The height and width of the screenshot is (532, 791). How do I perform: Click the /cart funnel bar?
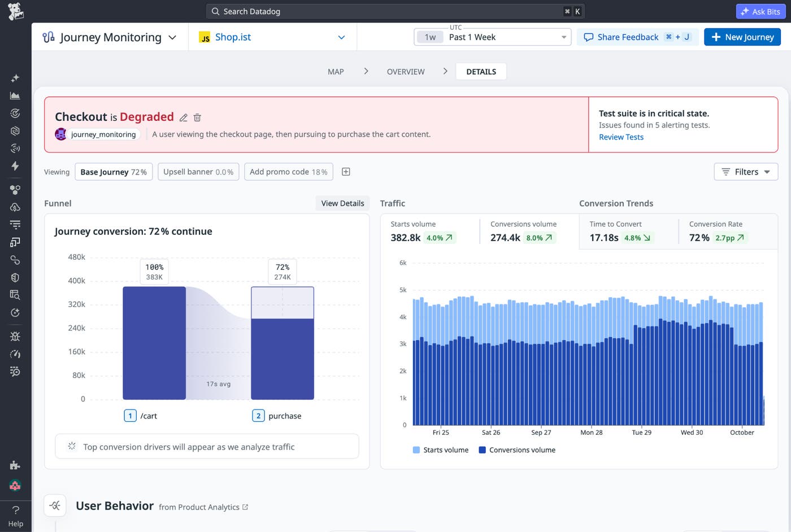(x=154, y=343)
